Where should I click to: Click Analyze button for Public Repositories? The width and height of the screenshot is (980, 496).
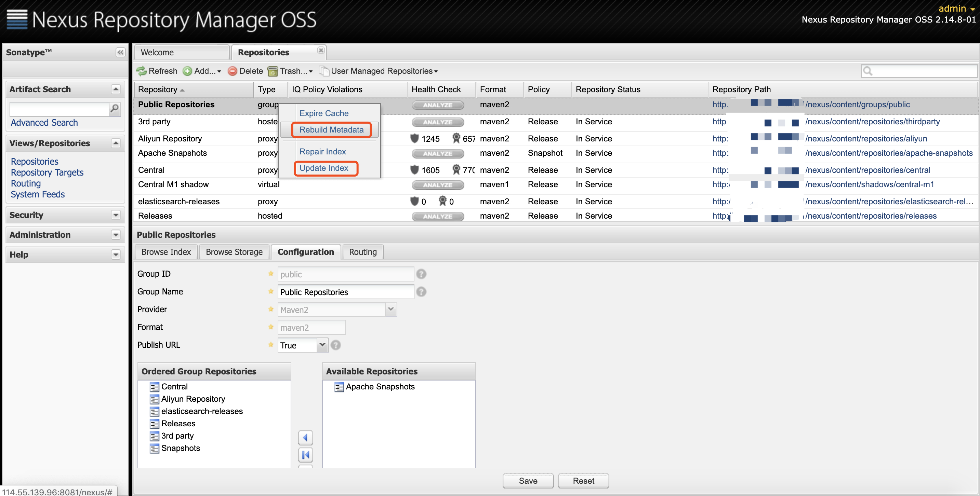tap(438, 105)
